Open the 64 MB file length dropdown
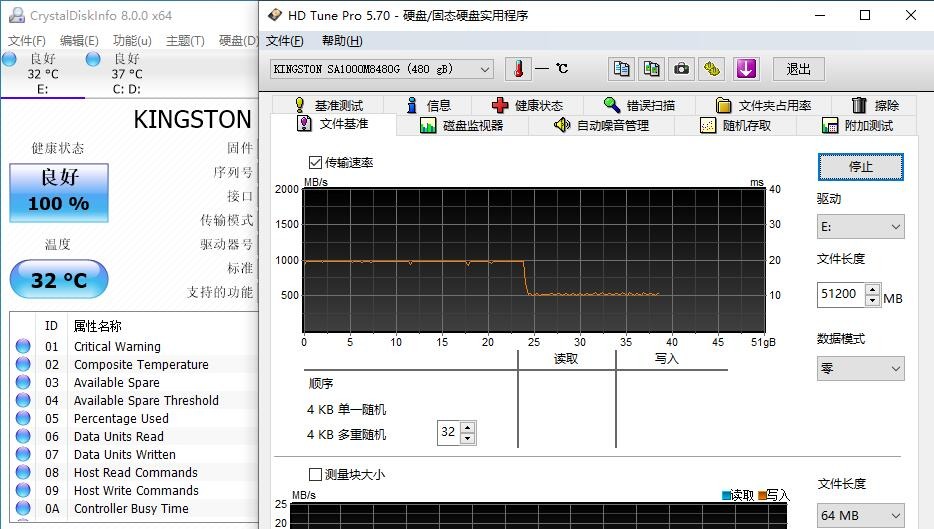The image size is (934, 529). 860,515
